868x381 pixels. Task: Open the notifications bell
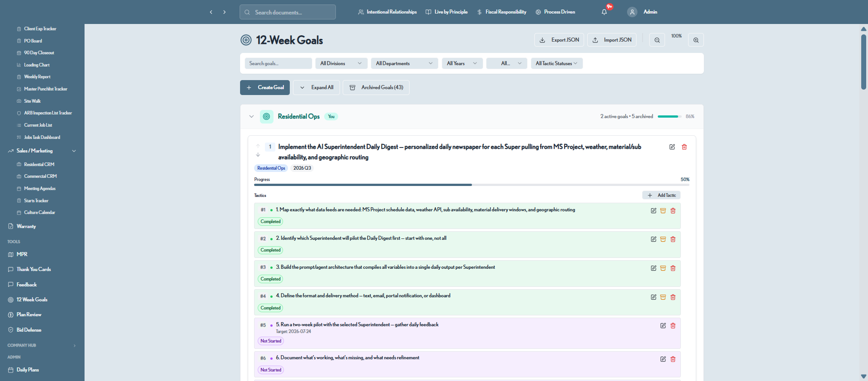coord(604,12)
